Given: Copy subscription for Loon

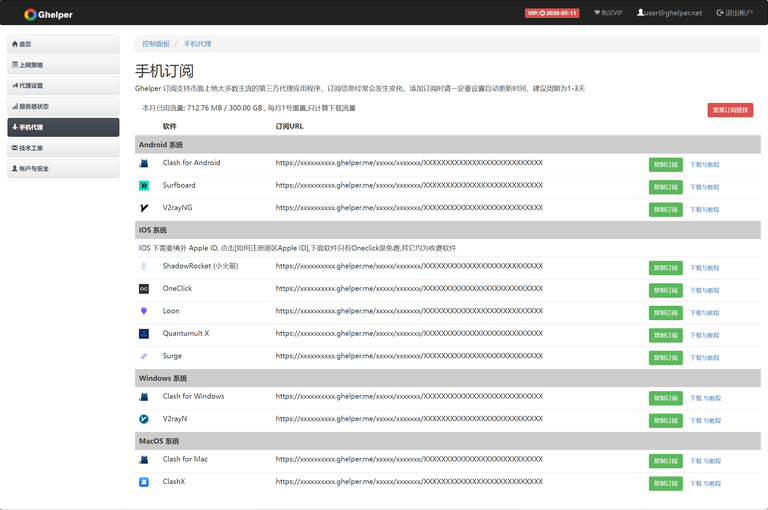Looking at the screenshot, I should pos(666,313).
